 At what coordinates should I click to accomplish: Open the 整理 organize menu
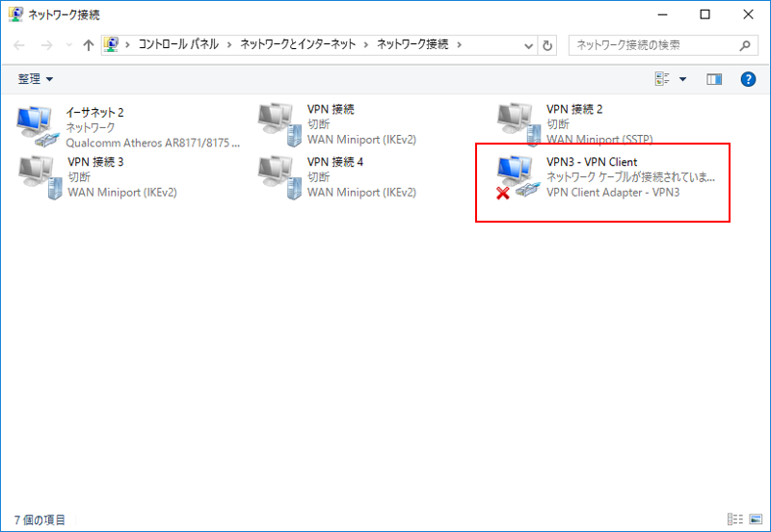point(36,79)
